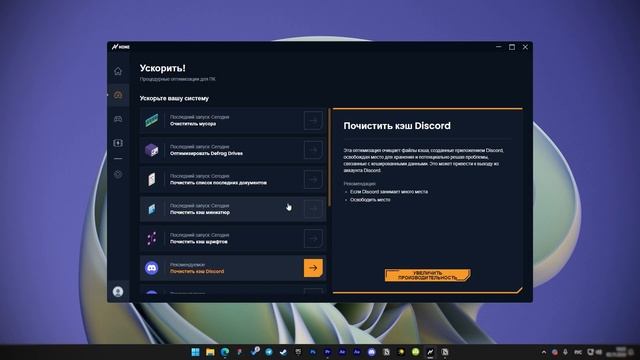Open Photoshop from the taskbar
This screenshot has width=640, height=360.
(x=313, y=352)
